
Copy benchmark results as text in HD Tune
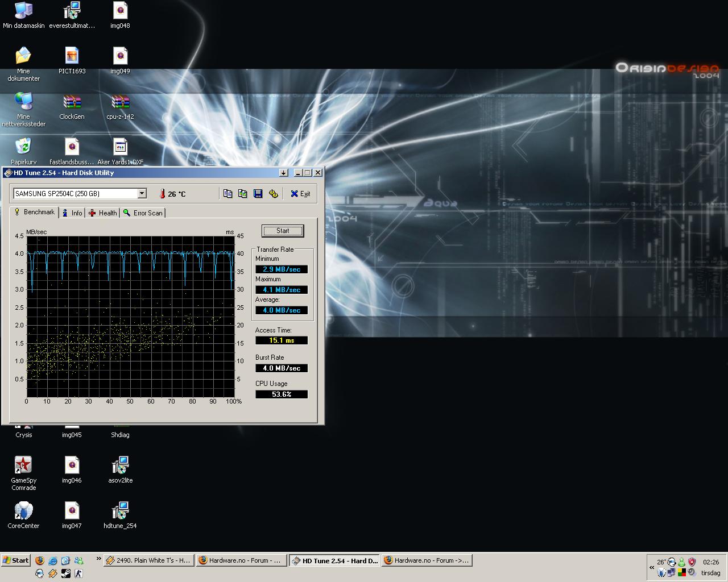(x=227, y=194)
